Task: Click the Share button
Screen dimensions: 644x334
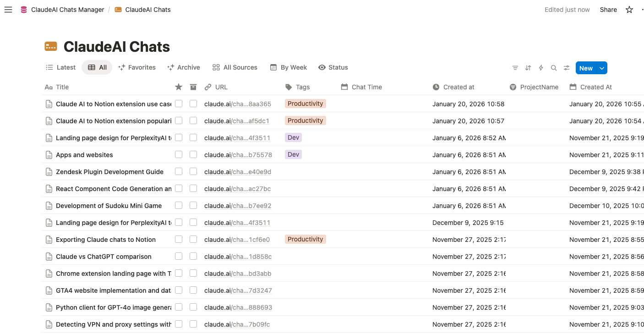Action: (x=608, y=10)
